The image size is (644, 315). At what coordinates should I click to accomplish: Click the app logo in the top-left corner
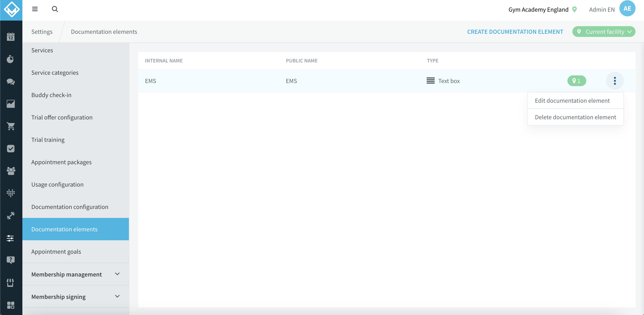11,10
